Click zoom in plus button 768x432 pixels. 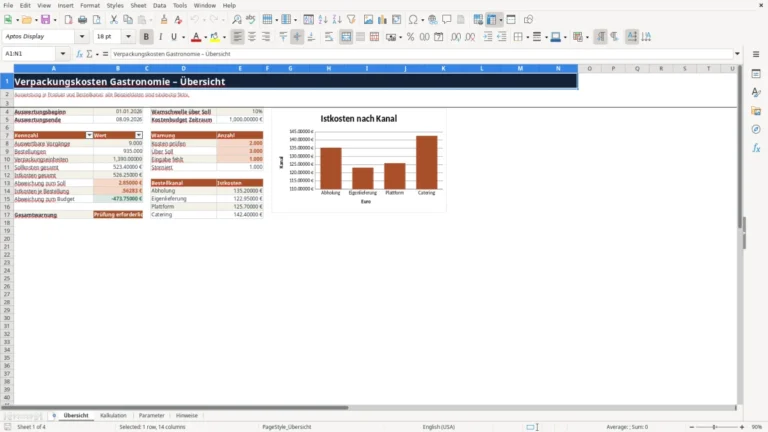point(742,427)
